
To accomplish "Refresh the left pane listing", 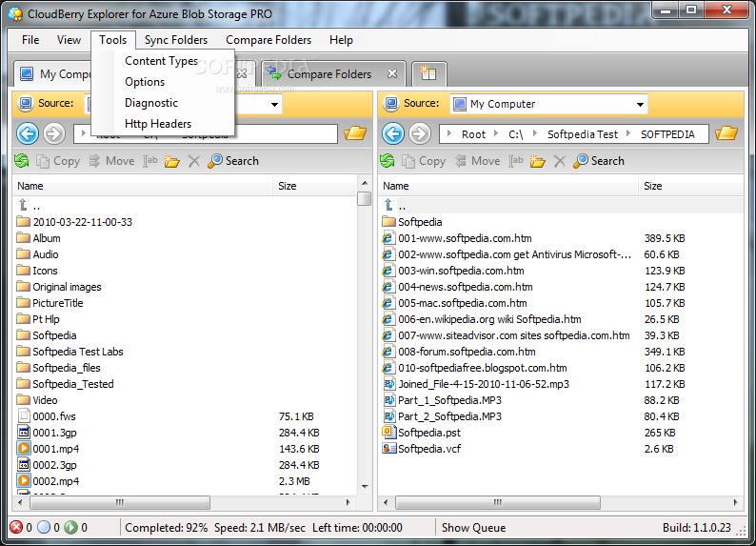I will point(22,161).
